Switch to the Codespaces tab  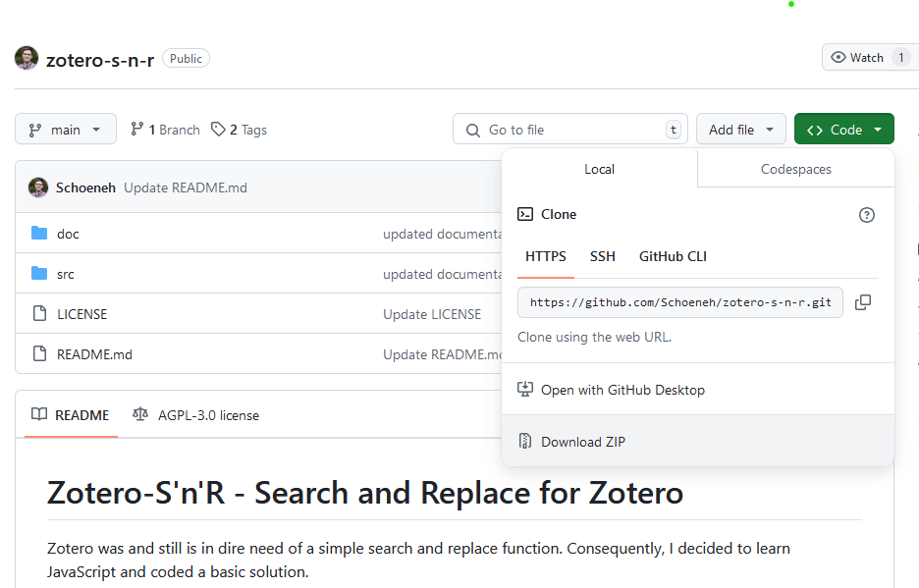[795, 169]
